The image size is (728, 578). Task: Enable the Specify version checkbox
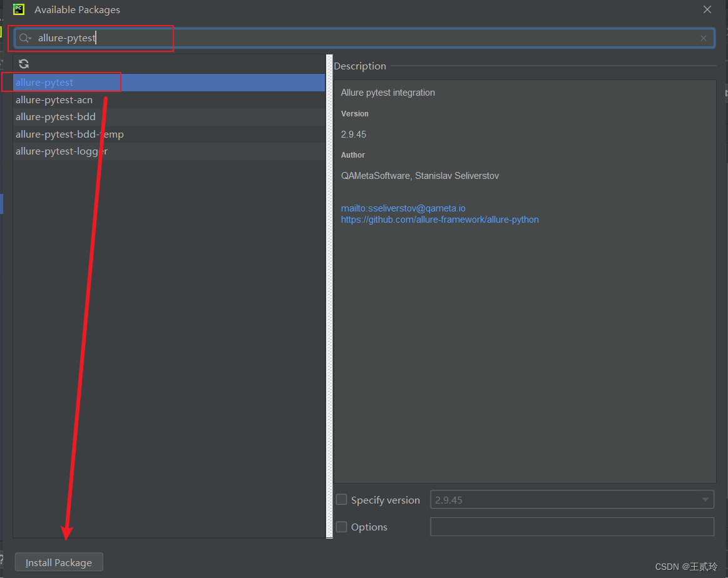click(x=341, y=500)
